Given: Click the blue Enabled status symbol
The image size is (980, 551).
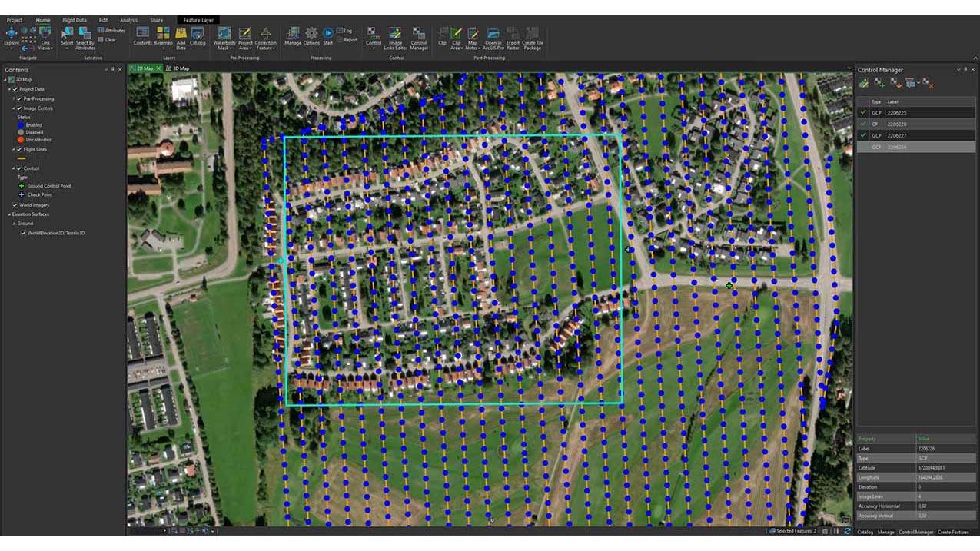Looking at the screenshot, I should click(21, 124).
